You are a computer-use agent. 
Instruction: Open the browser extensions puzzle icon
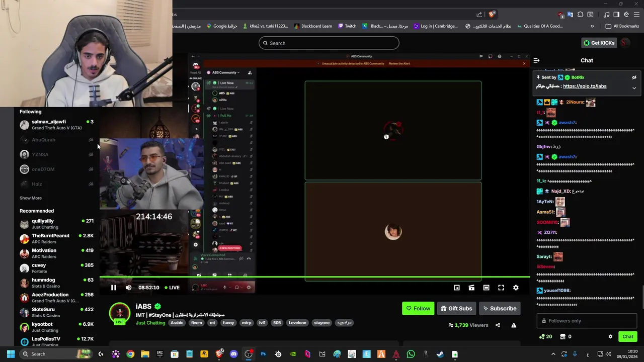click(x=581, y=15)
